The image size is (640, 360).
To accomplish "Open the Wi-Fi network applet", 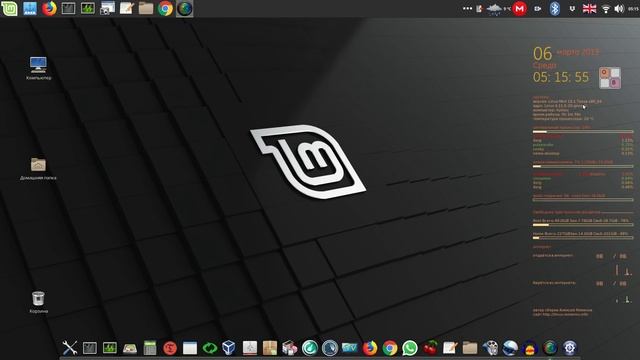I will click(606, 9).
